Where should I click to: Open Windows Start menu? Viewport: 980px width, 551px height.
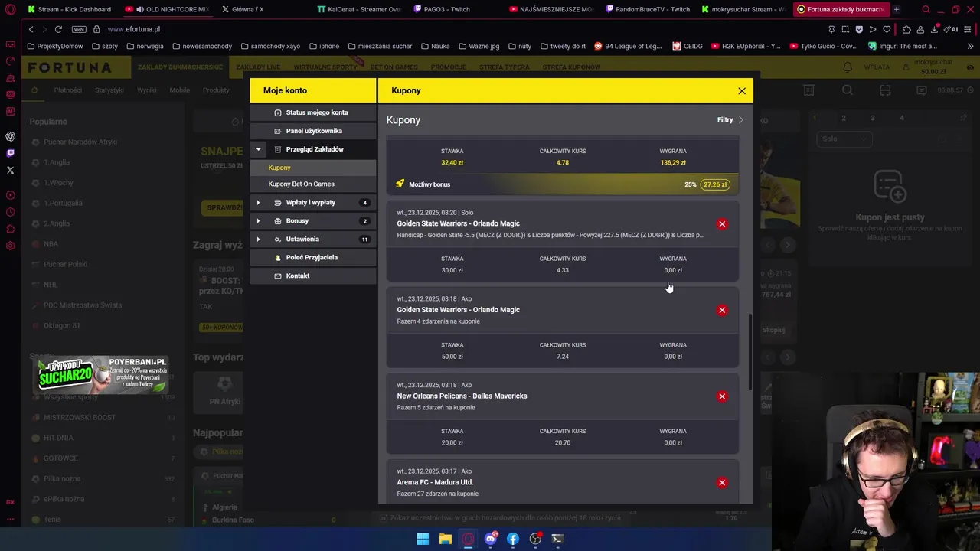click(423, 540)
